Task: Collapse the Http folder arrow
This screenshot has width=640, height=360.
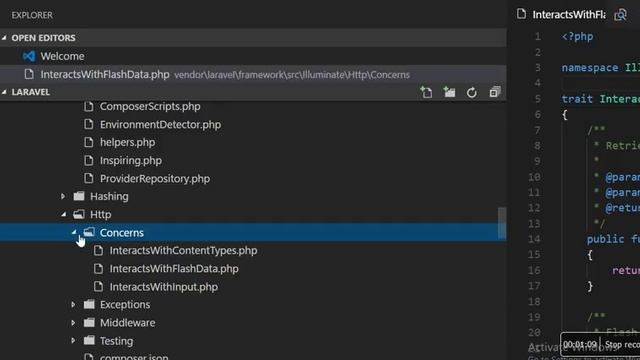Action: (63, 214)
